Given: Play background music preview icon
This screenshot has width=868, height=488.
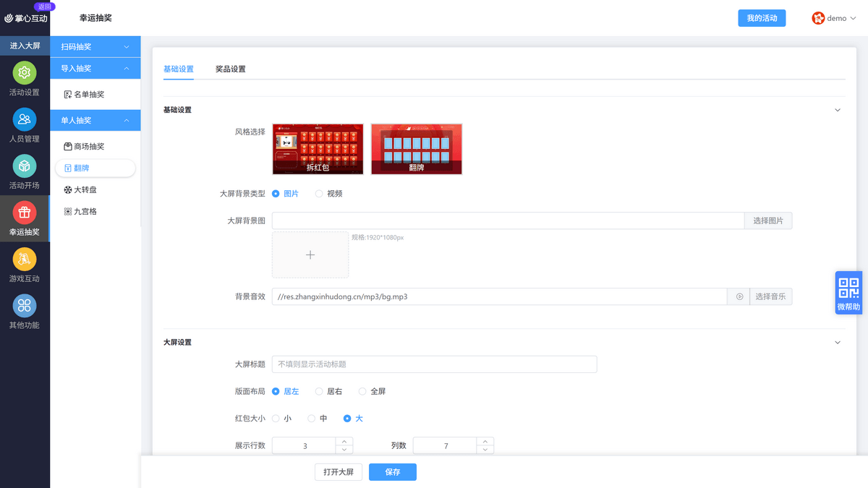Looking at the screenshot, I should click(739, 296).
